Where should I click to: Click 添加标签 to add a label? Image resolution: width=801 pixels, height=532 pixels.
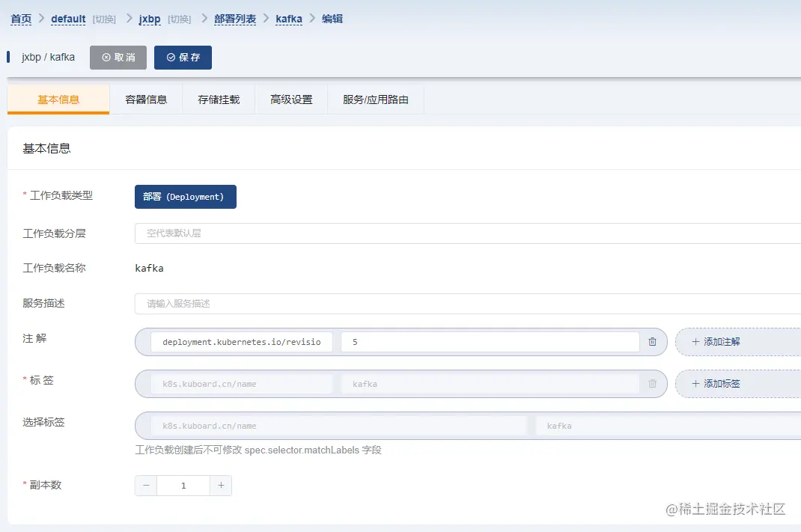click(x=737, y=384)
